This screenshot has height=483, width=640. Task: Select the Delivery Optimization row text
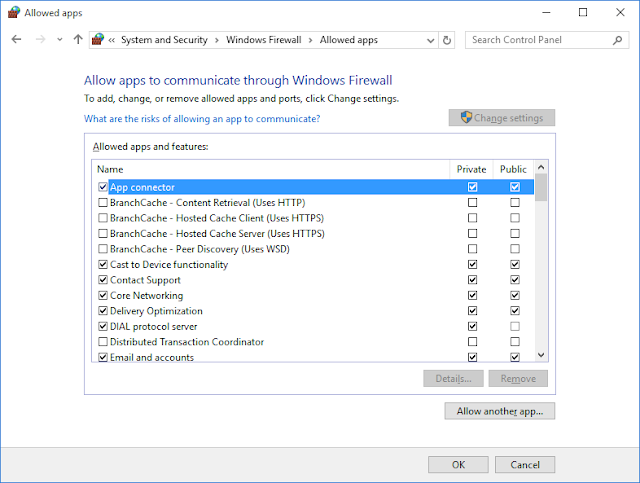(156, 311)
